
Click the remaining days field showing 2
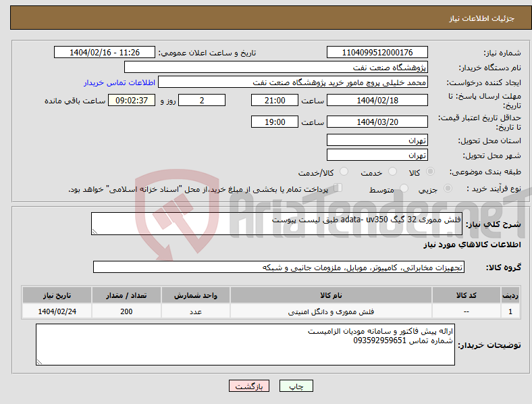(x=202, y=101)
